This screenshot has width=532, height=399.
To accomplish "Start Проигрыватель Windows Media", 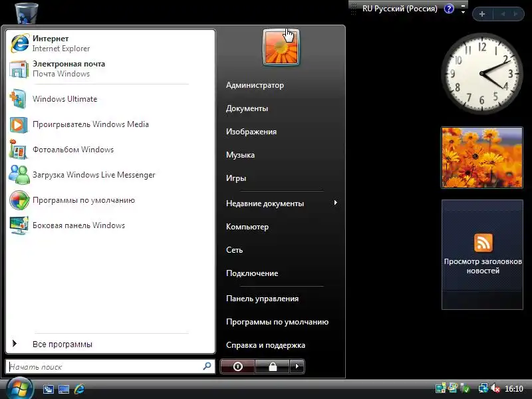I will [x=19, y=124].
